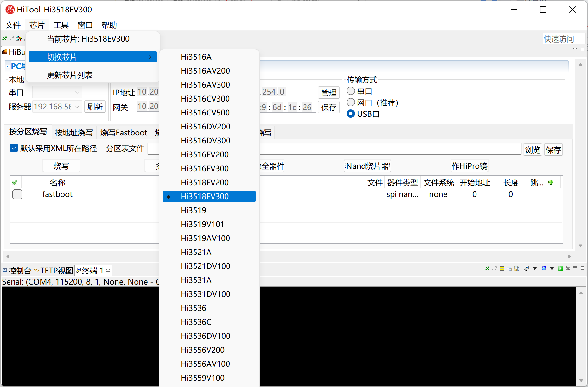Select the 网口 (推荐) radio button
Viewport: 588px width, 387px height.
pos(351,102)
